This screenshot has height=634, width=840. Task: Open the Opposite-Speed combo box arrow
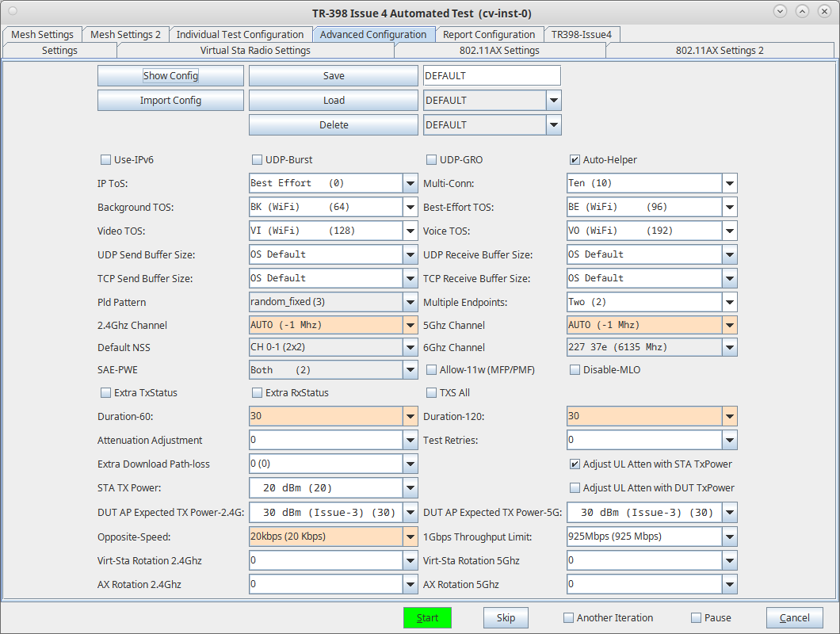(x=410, y=537)
